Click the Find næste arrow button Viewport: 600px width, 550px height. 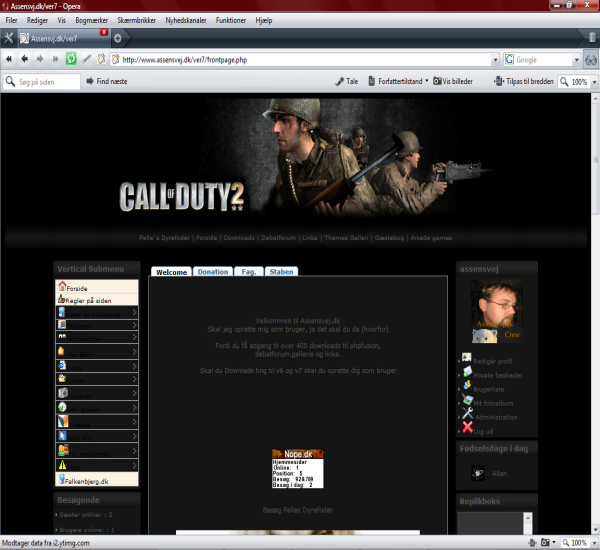coord(107,81)
